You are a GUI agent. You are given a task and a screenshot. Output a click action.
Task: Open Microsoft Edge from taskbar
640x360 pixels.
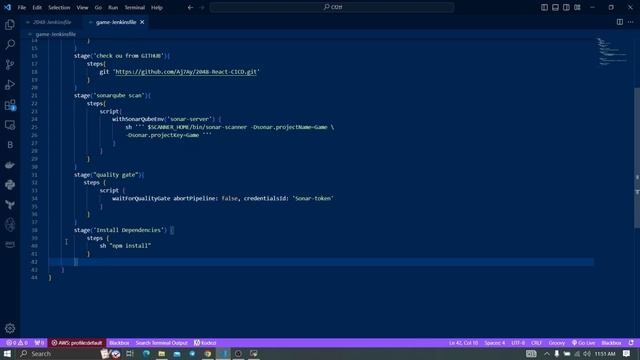tap(146, 353)
